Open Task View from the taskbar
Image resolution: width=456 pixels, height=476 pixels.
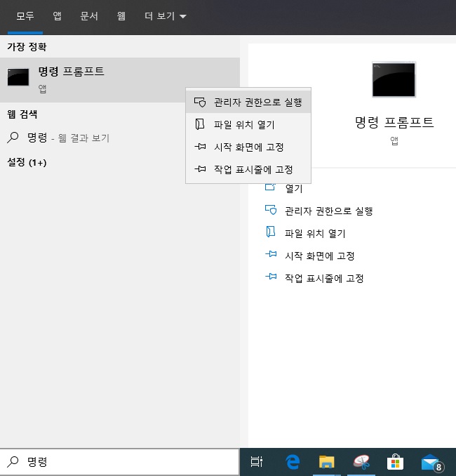[256, 462]
